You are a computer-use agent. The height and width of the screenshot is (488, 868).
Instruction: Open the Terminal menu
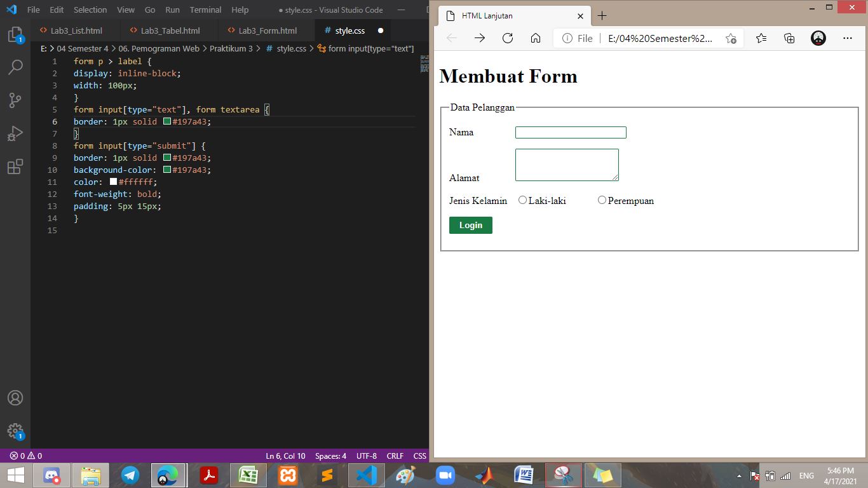click(x=205, y=10)
